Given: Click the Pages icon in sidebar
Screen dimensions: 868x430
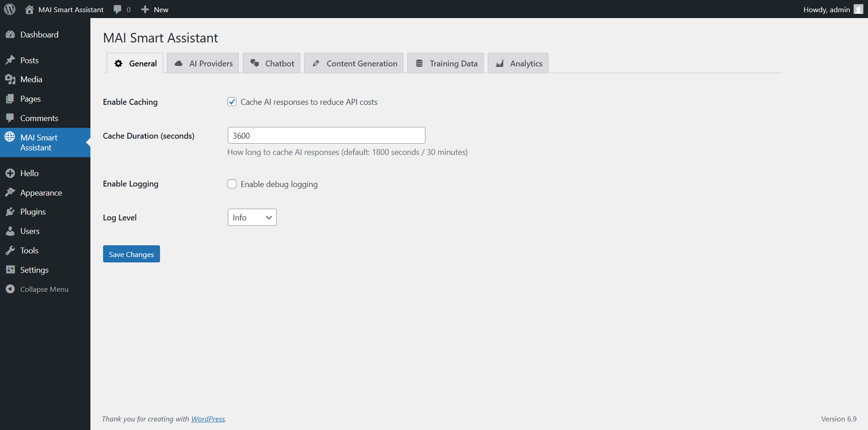Looking at the screenshot, I should point(10,99).
